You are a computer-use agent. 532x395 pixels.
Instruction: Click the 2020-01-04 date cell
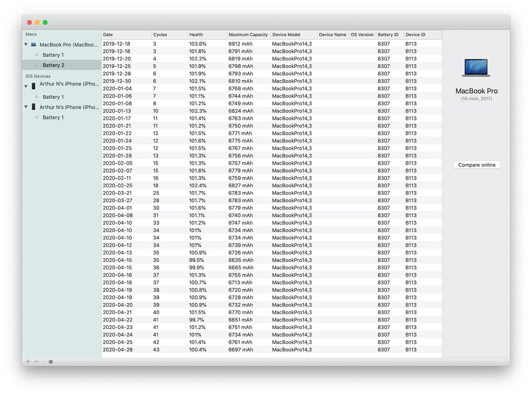pos(117,89)
